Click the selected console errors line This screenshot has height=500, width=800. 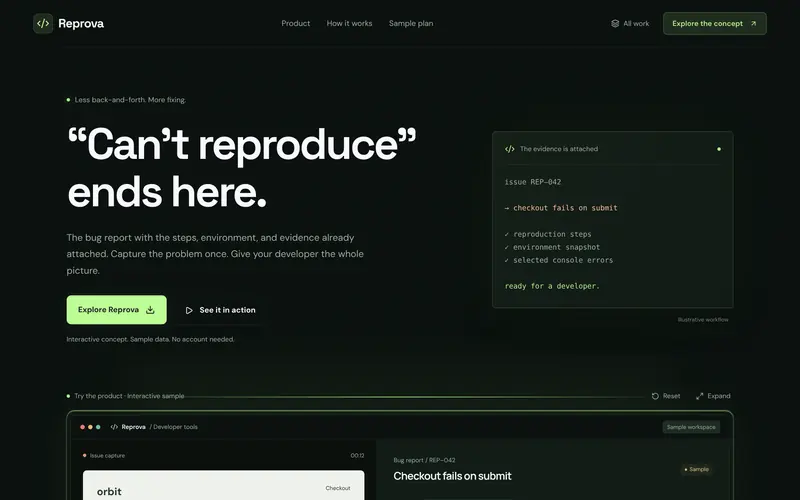click(x=559, y=260)
